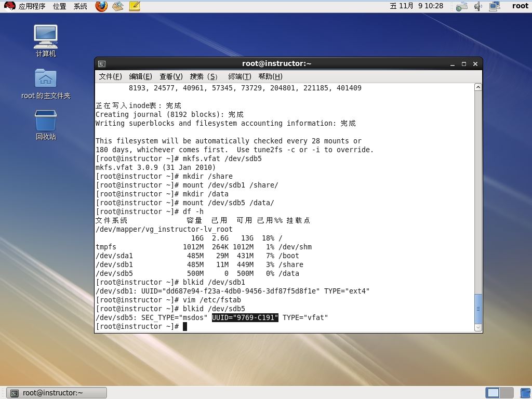The height and width of the screenshot is (399, 532).
Task: Maximize the terminal window
Action: (x=464, y=64)
